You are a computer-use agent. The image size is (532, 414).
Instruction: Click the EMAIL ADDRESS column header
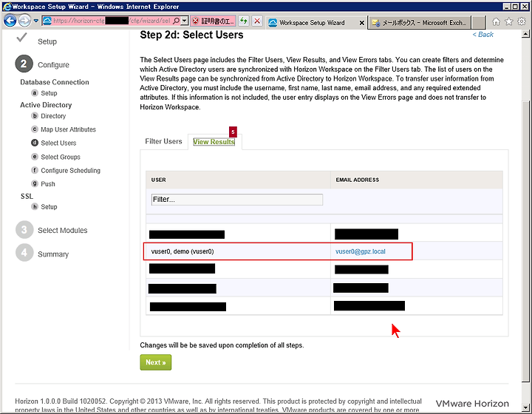(416, 180)
